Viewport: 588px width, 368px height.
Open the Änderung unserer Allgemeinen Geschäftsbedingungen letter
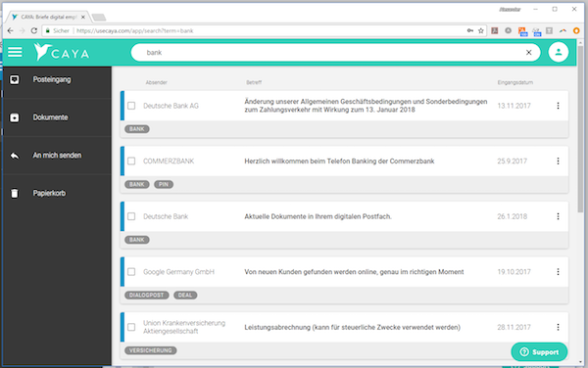(x=366, y=106)
